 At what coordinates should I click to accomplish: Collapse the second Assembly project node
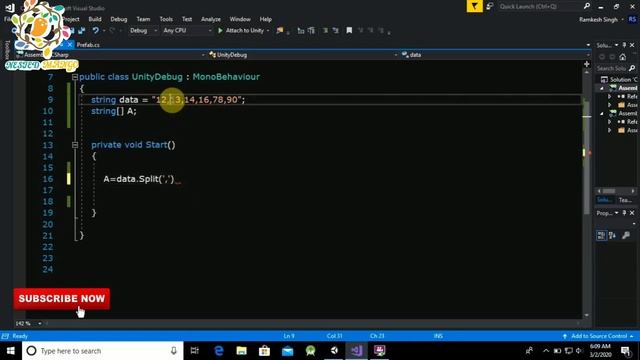tap(602, 113)
